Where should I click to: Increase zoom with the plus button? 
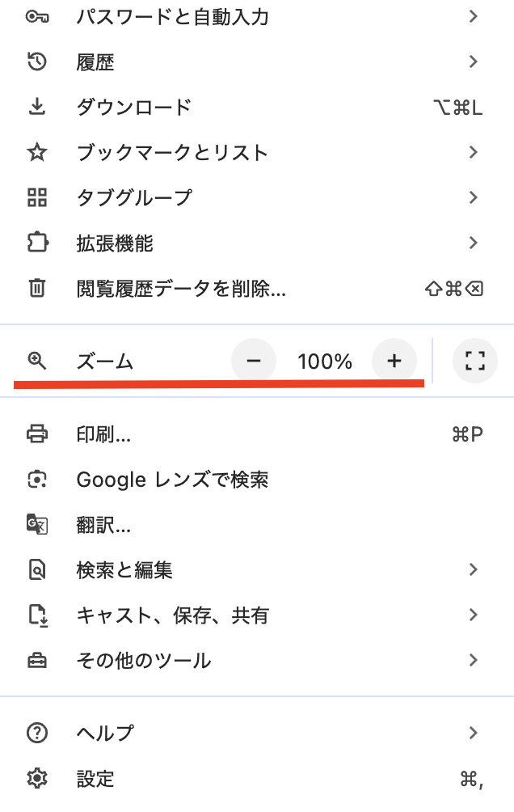click(x=394, y=361)
